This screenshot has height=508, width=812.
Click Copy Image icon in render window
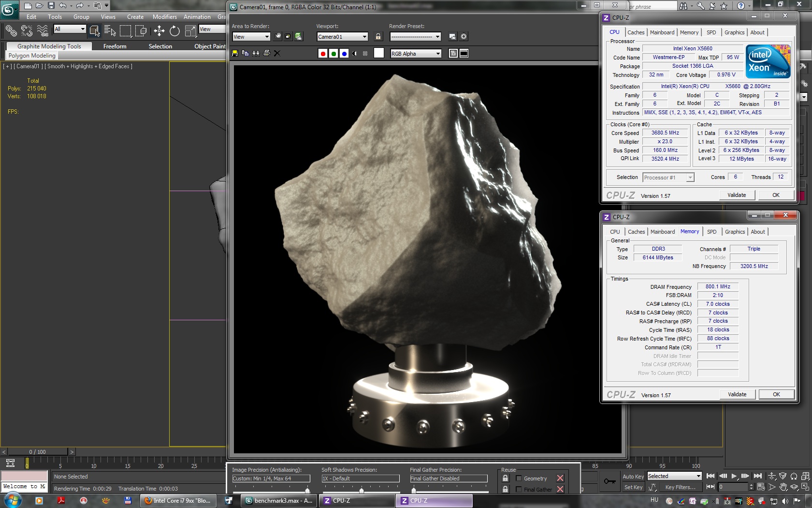coord(246,53)
